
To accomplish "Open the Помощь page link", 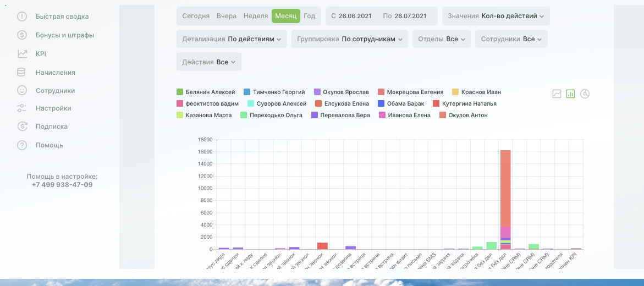I will (x=49, y=145).
